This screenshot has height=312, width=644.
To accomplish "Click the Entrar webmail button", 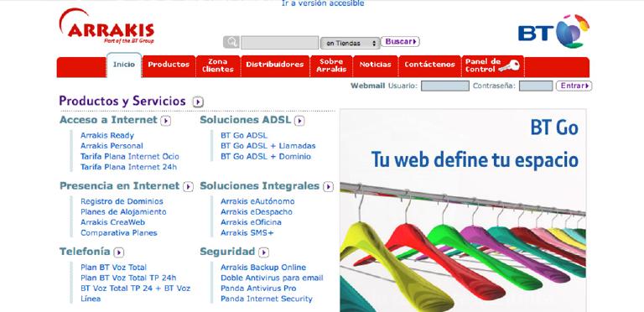I will [x=574, y=86].
